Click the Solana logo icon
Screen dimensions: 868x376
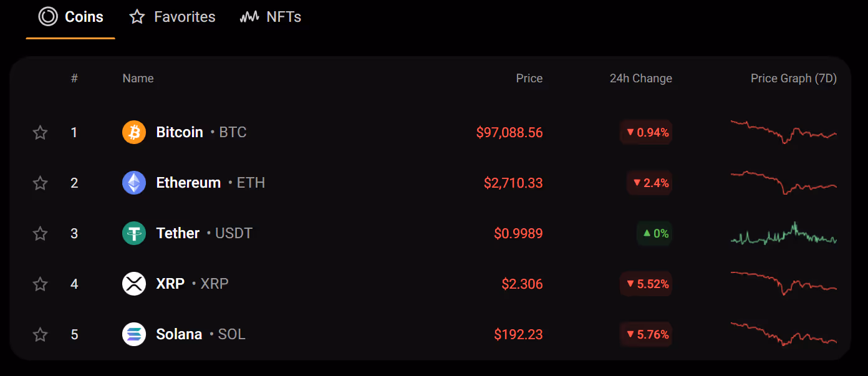coord(134,334)
